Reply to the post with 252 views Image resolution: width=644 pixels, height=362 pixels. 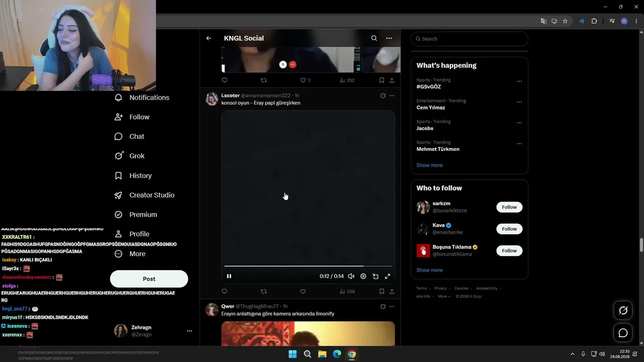point(224,80)
